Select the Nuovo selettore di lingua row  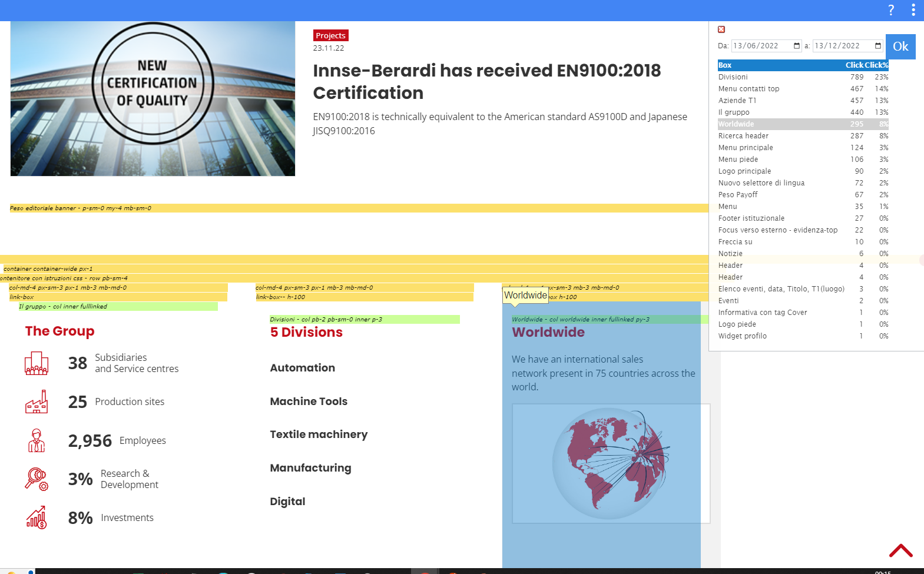803,183
